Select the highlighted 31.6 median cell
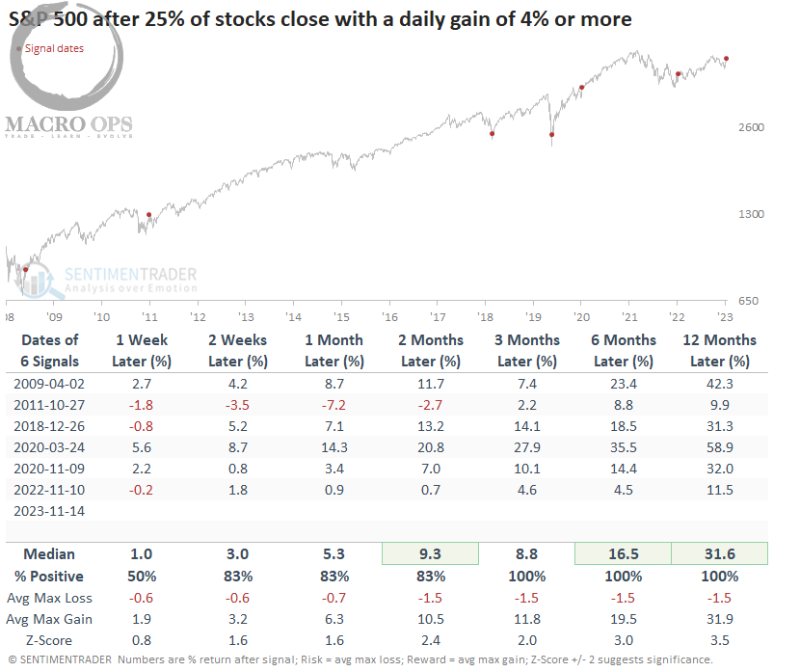The image size is (800, 672). [x=719, y=553]
